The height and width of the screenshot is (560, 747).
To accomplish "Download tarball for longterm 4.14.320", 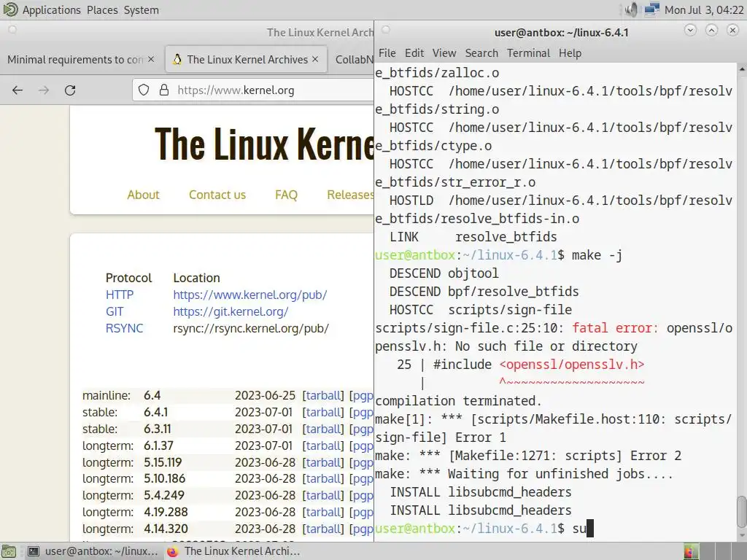I will coord(323,529).
